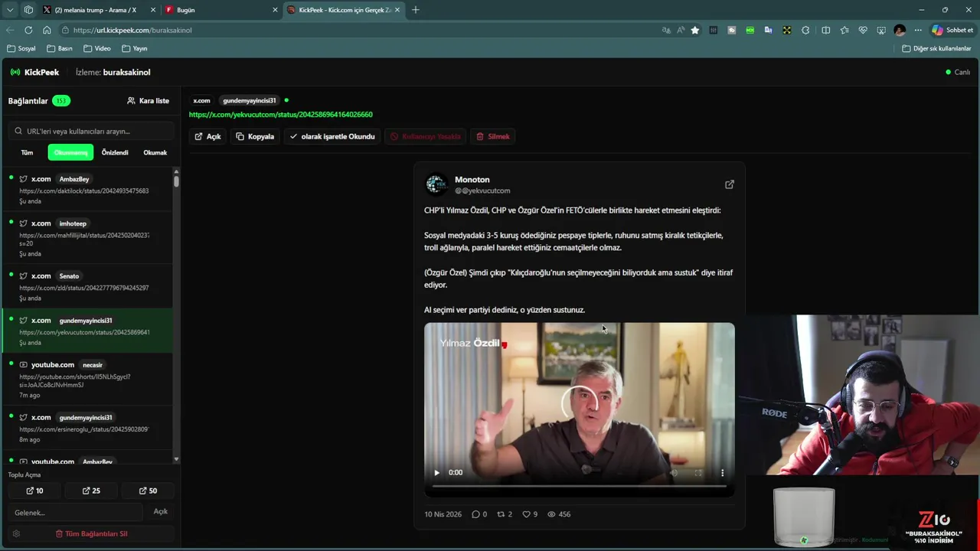Select the Önizlendi filter tab

pyautogui.click(x=115, y=152)
